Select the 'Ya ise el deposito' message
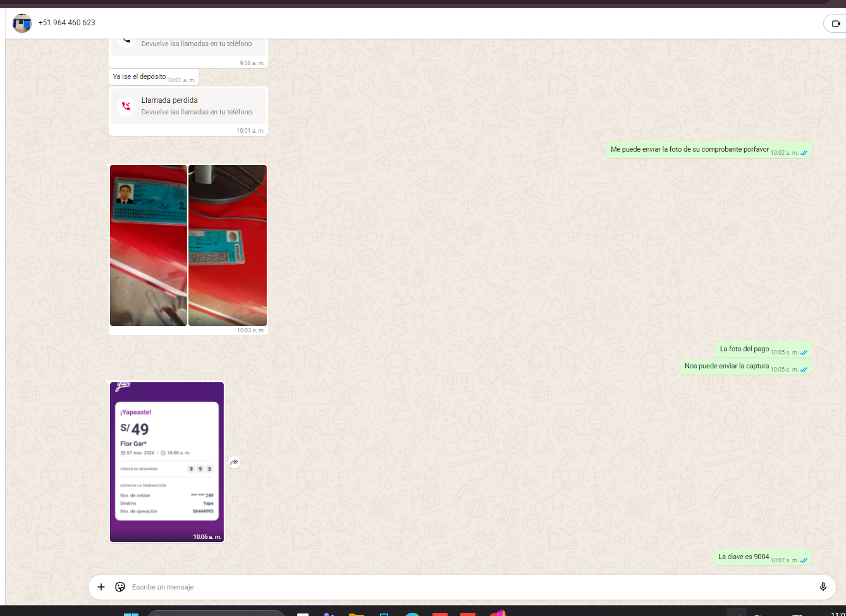846x616 pixels. tap(139, 77)
